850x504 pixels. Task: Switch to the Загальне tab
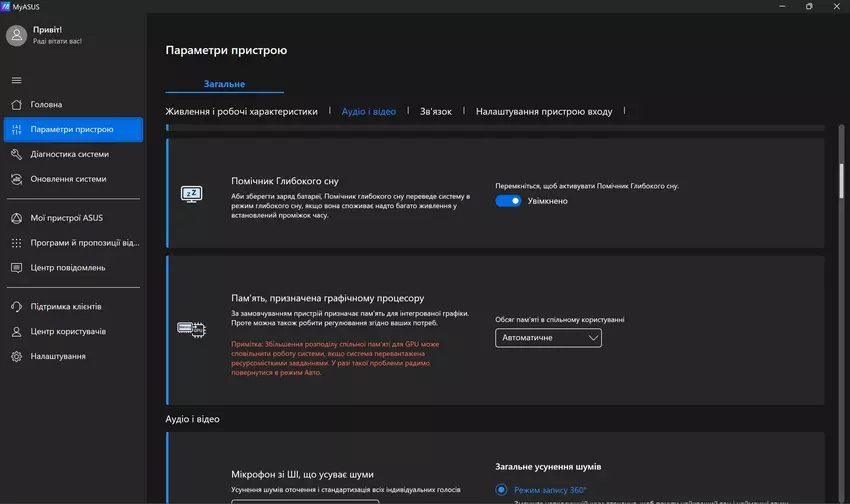tap(225, 84)
